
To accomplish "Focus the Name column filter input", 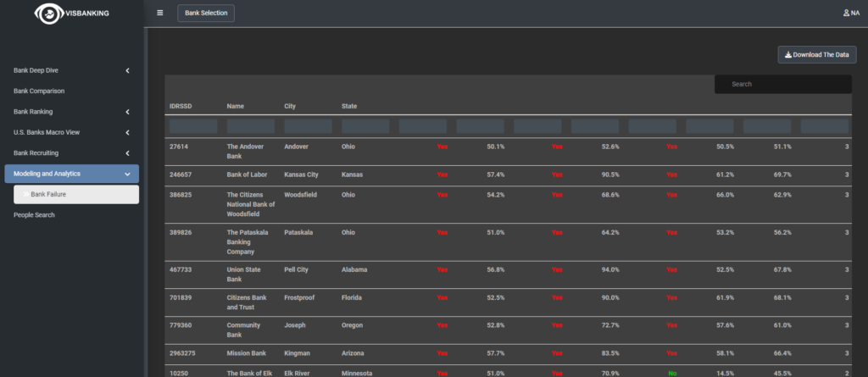I will [x=250, y=126].
